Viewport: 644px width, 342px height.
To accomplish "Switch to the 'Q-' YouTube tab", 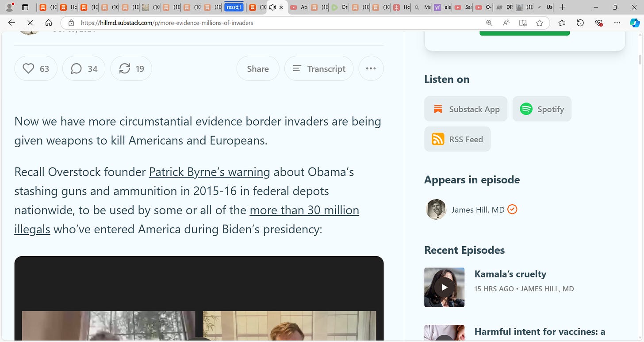I will [483, 7].
